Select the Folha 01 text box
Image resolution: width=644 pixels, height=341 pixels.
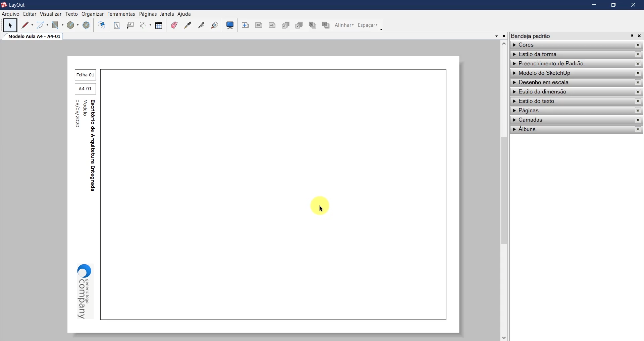click(85, 75)
